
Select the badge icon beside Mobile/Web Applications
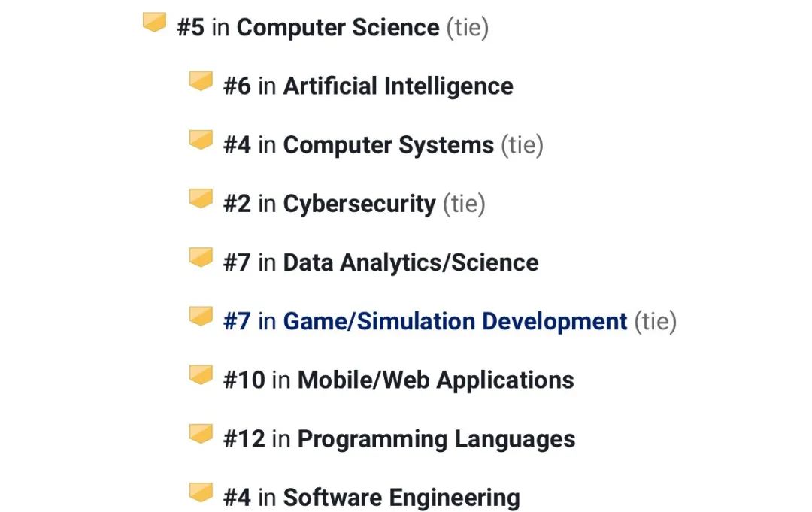[x=201, y=375]
